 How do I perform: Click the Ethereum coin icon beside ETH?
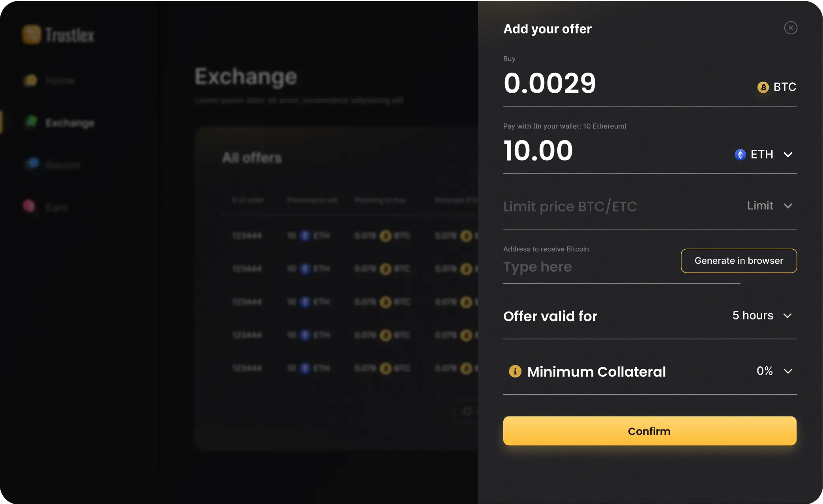(740, 155)
